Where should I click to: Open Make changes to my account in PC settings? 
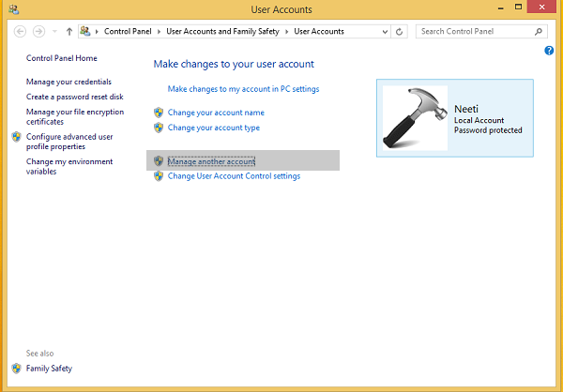(x=243, y=88)
